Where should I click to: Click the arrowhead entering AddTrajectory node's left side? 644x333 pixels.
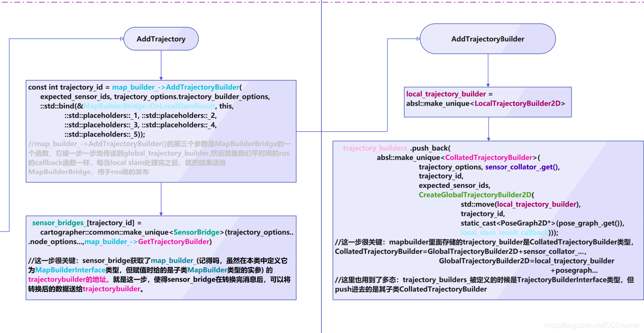[x=122, y=39]
